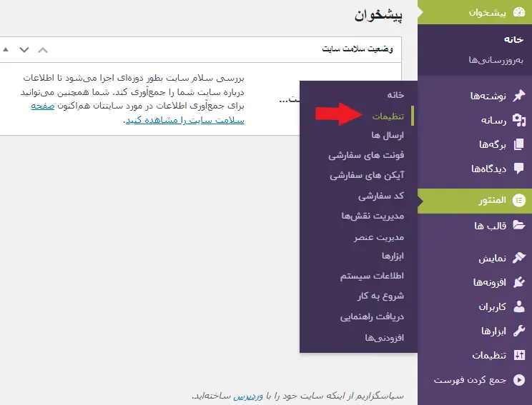Click جمع کردن فهرست collapse menu
Viewport: 532px width, 405px height.
[x=475, y=380]
